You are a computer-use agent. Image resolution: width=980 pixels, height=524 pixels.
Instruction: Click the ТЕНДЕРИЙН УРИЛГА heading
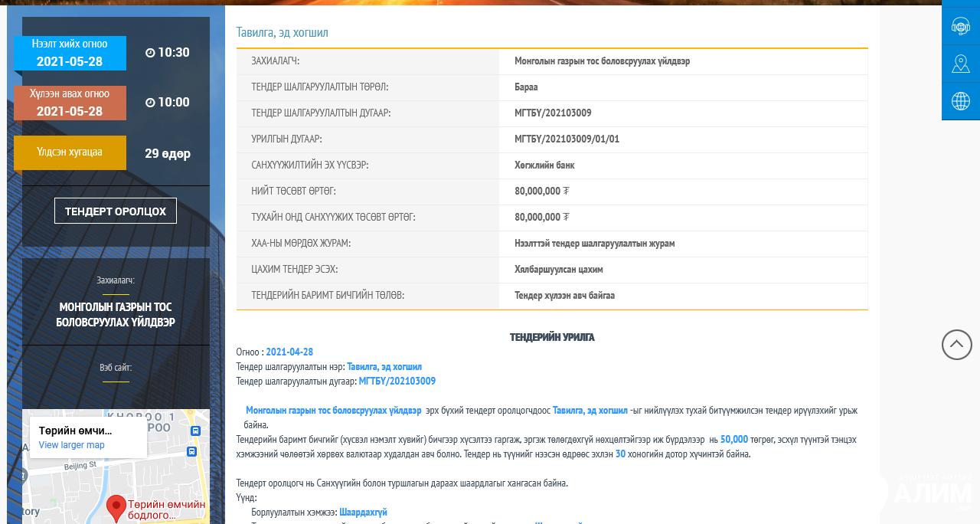[x=552, y=338]
